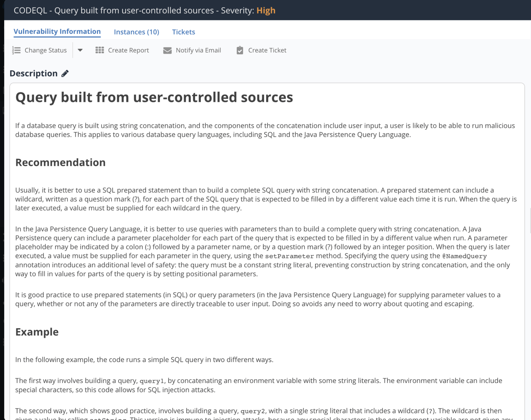This screenshot has height=420, width=531.
Task: Click the Create Report grid icon
Action: tap(99, 50)
